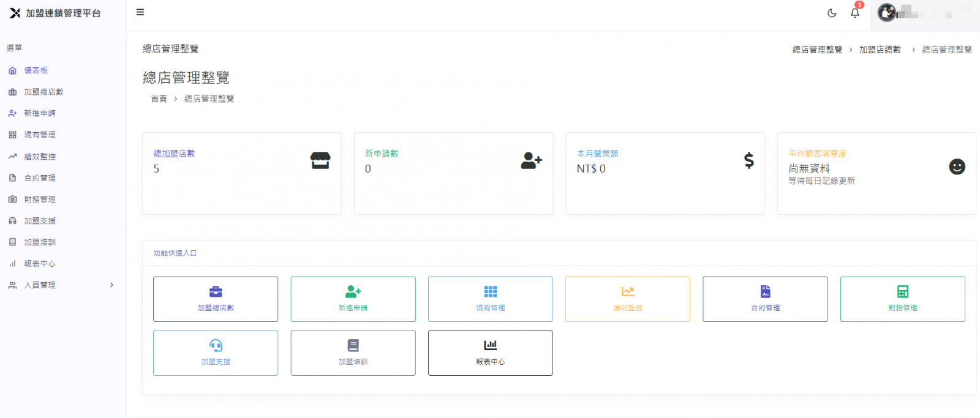Click 總店管理整覽 breadcrumb link at top right
Viewport: 980px width, 418px height.
click(817, 50)
